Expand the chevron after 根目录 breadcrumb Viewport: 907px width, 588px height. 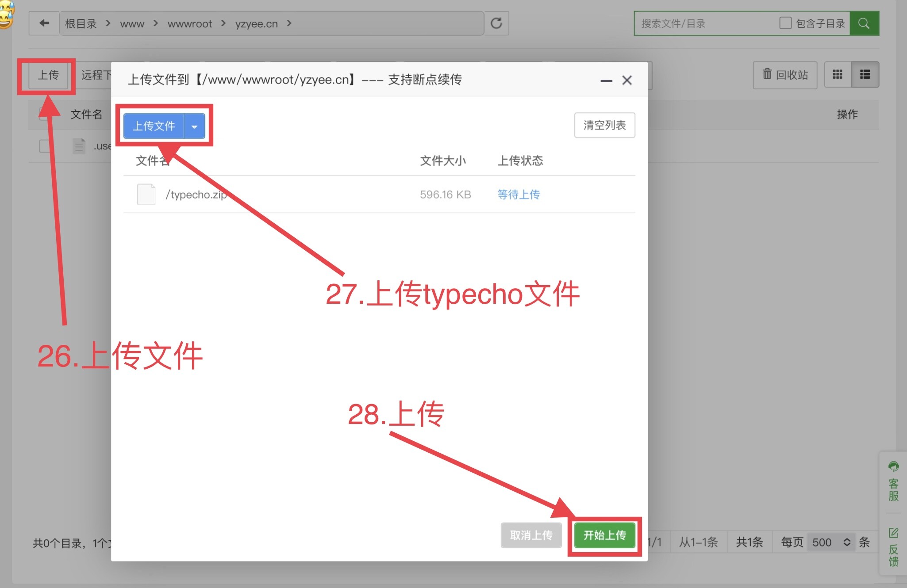click(108, 23)
